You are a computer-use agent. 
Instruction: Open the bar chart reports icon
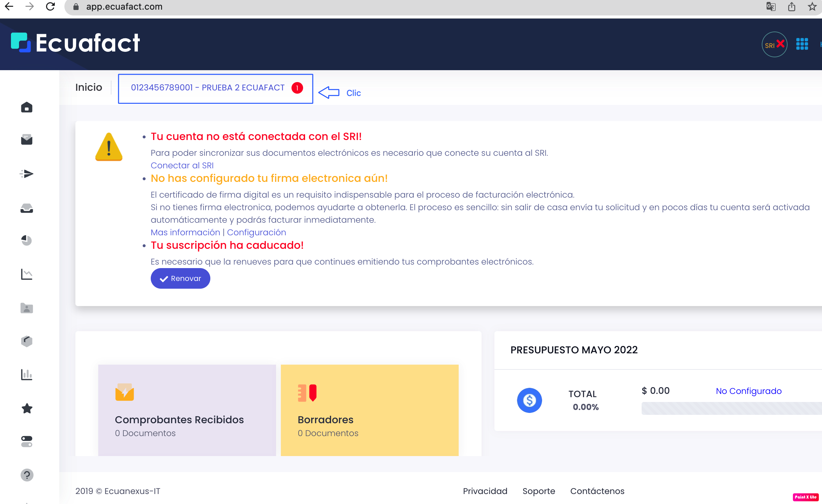pos(26,375)
